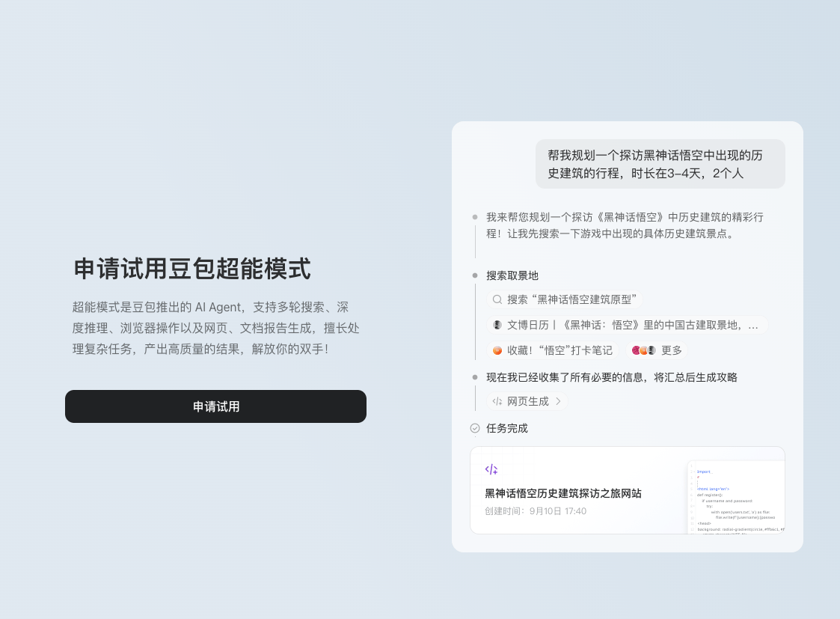
Task: Open the 搜索"黑神话悟空建筑原型" search chip
Action: point(565,299)
